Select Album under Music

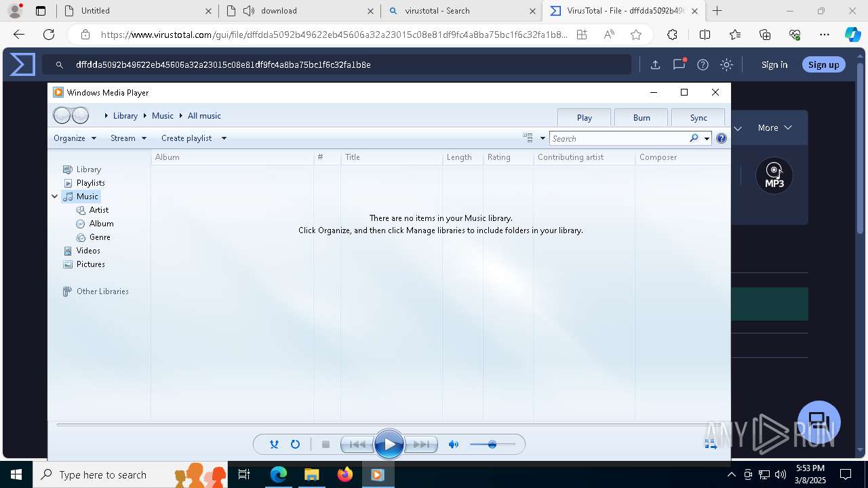[102, 224]
